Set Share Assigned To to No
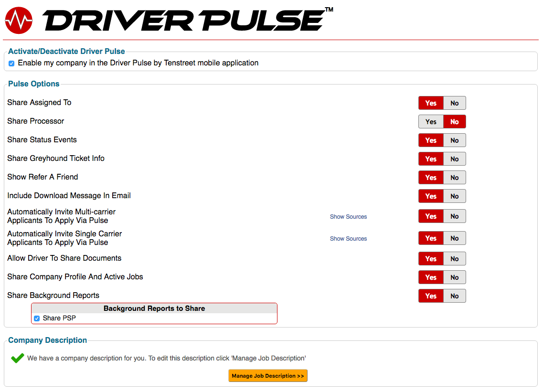 pos(454,103)
